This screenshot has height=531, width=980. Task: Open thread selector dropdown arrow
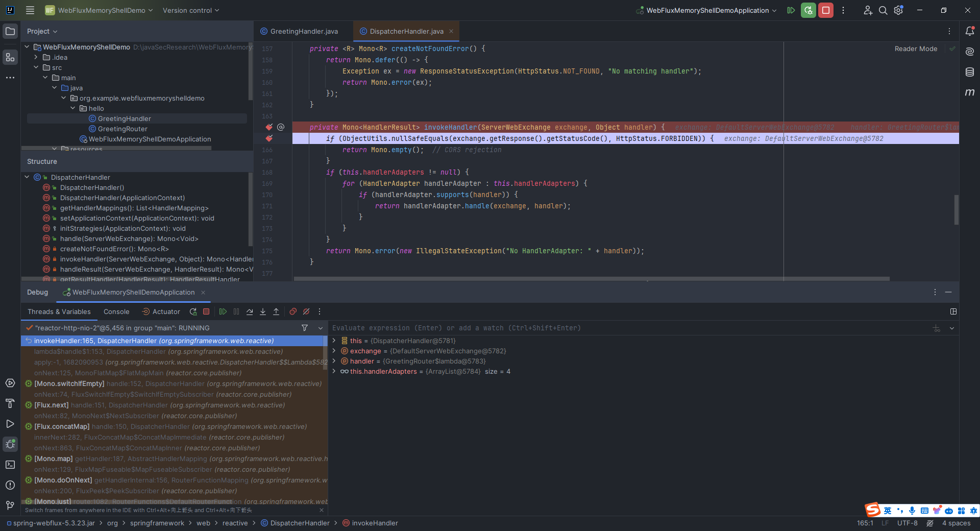(x=321, y=328)
